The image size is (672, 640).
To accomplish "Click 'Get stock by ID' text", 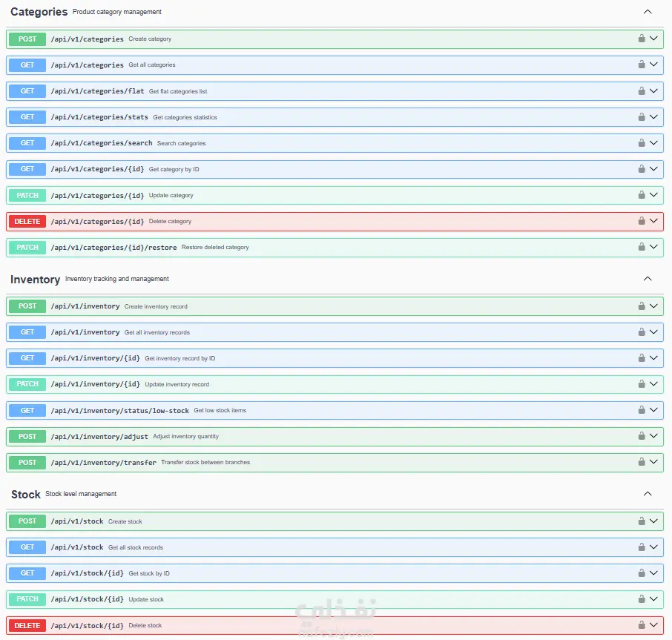I will click(149, 573).
